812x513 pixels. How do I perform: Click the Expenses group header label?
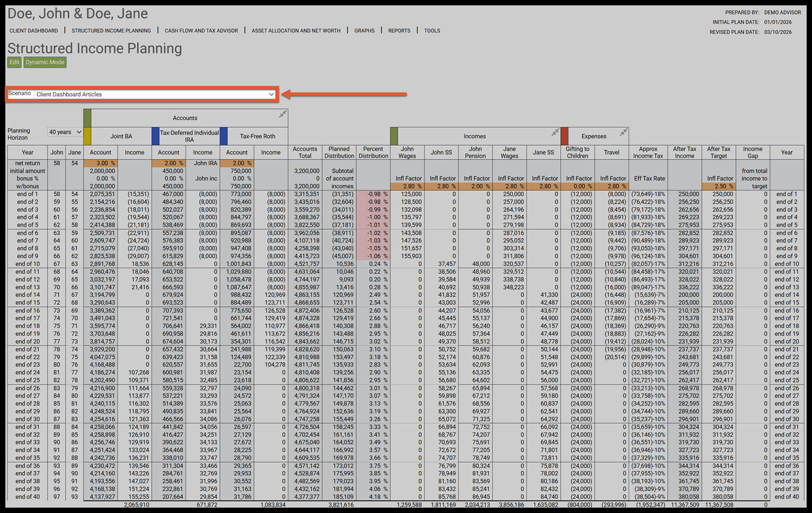[x=594, y=136]
